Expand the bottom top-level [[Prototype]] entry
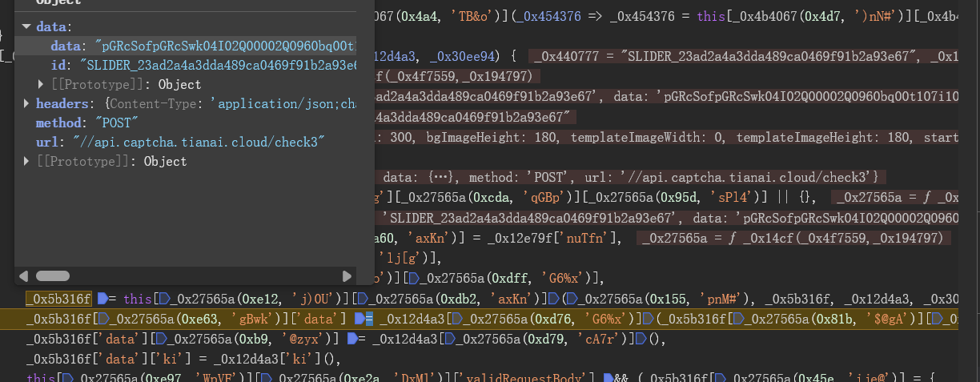Viewport: 980px width, 382px height. [x=26, y=161]
